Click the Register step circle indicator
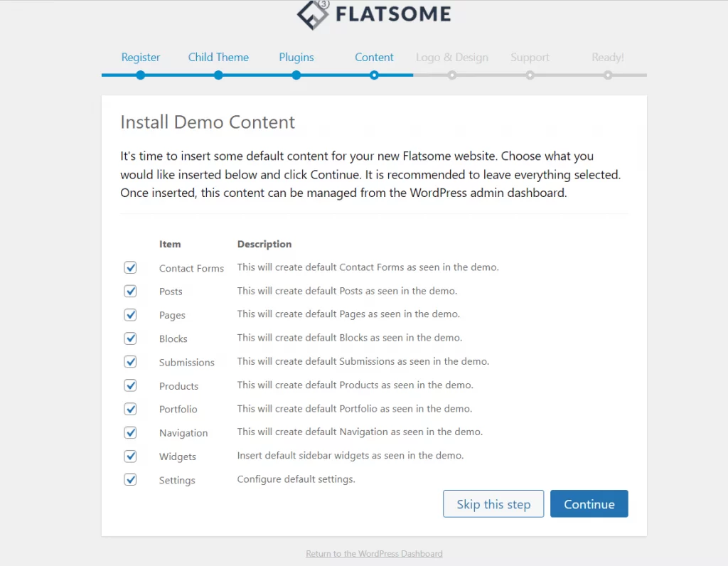Viewport: 728px width, 566px height. point(140,74)
